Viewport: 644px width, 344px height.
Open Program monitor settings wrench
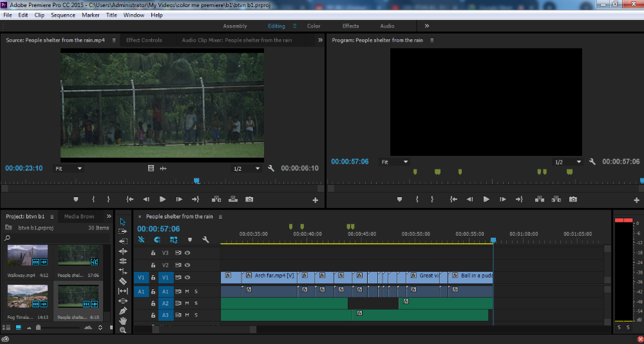(x=592, y=162)
